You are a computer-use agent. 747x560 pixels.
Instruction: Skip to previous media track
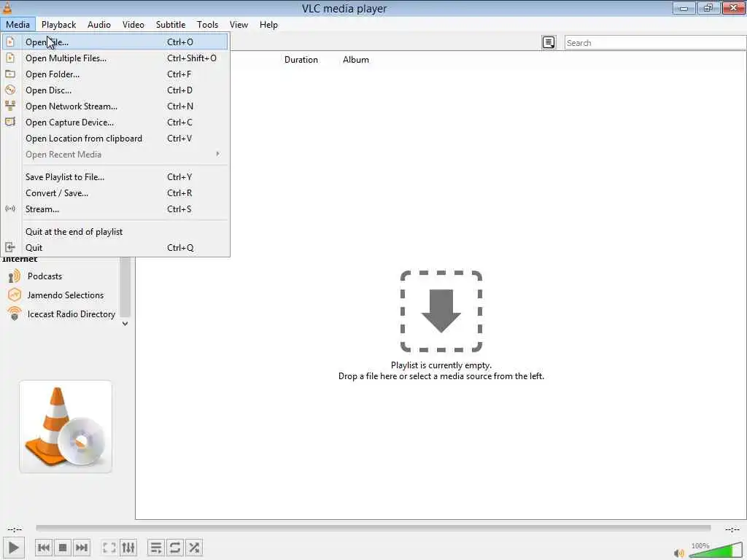[x=44, y=548]
